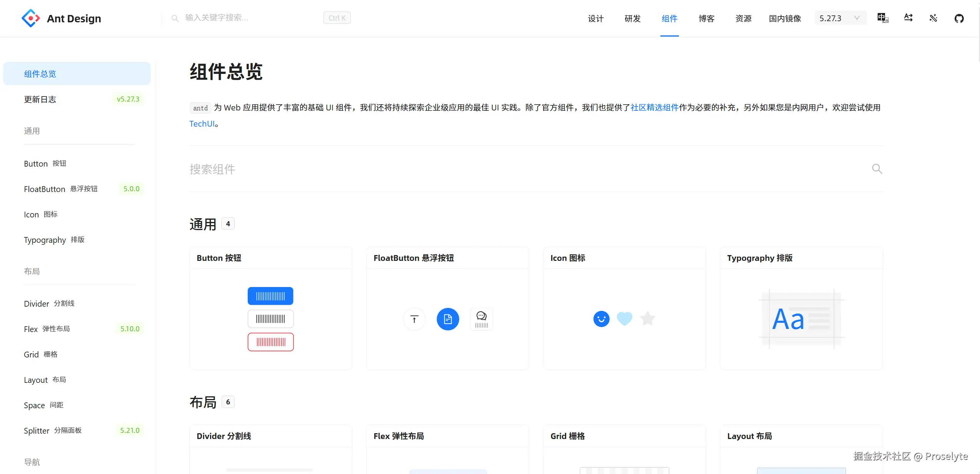Screen dimensions: 980x474
Task: Open Space 间距 in the sidebar
Action: click(x=77, y=405)
